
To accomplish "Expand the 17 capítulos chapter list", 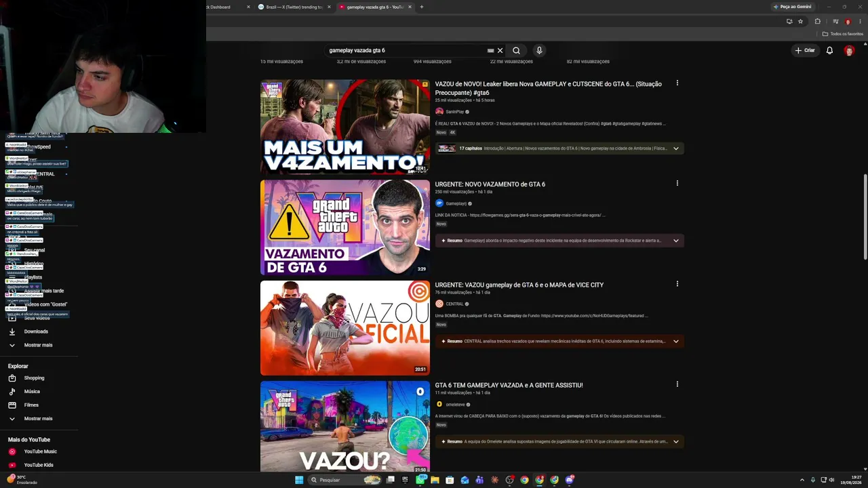I will 675,148.
